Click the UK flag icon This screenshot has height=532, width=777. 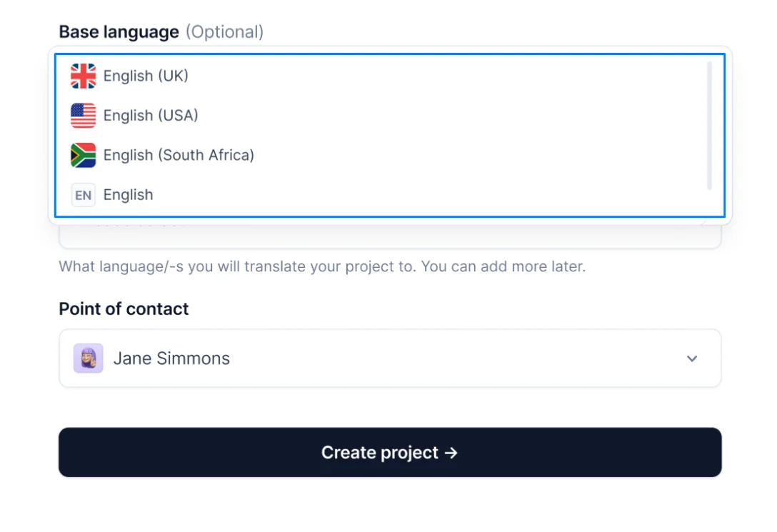pos(82,76)
